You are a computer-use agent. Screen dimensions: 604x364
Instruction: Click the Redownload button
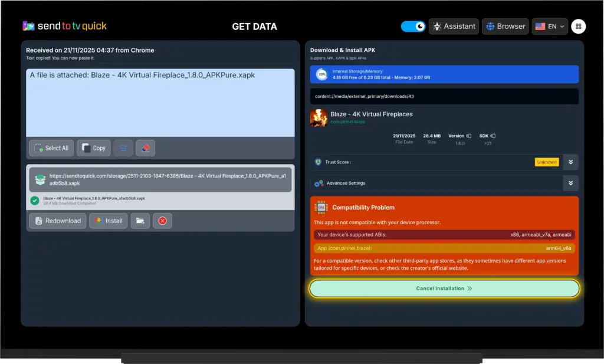coord(57,221)
